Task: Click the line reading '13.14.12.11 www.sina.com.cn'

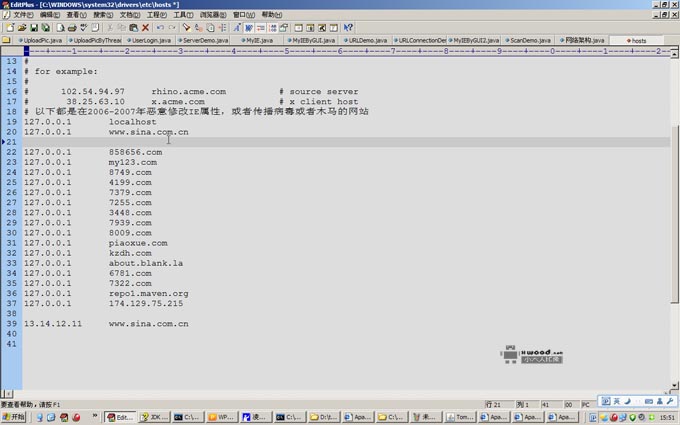Action: [106, 324]
